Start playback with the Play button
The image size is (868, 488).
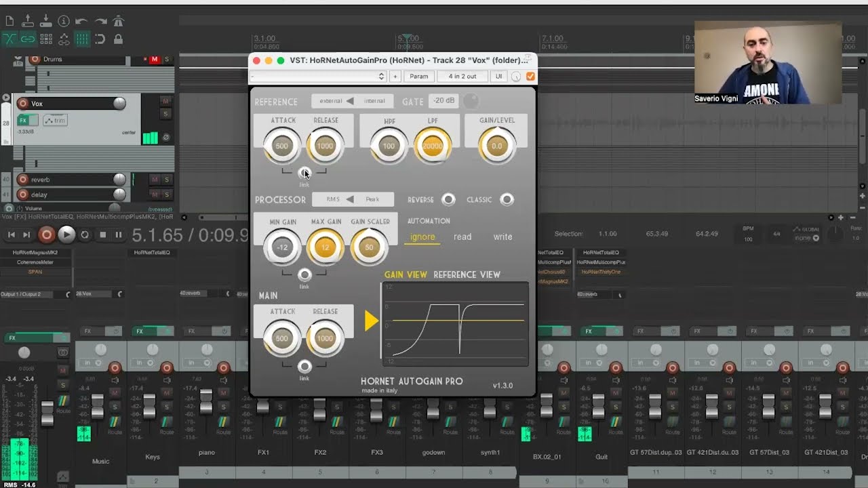coord(66,235)
